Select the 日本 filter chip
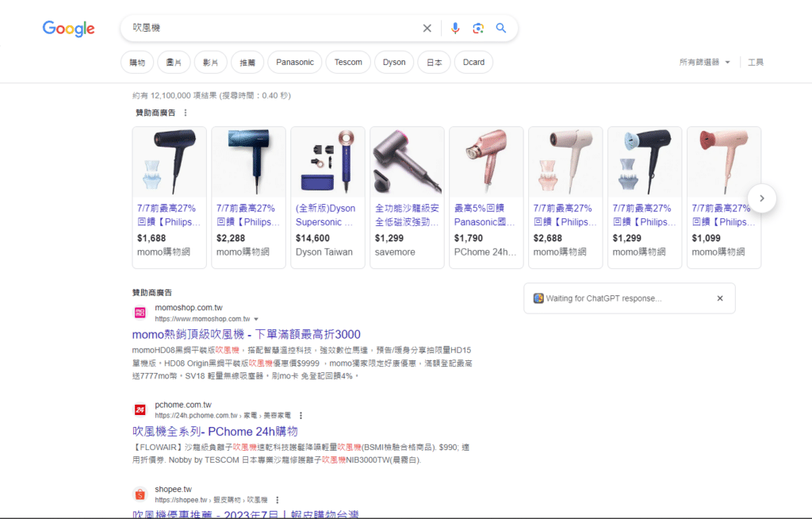The image size is (812, 519). click(434, 62)
